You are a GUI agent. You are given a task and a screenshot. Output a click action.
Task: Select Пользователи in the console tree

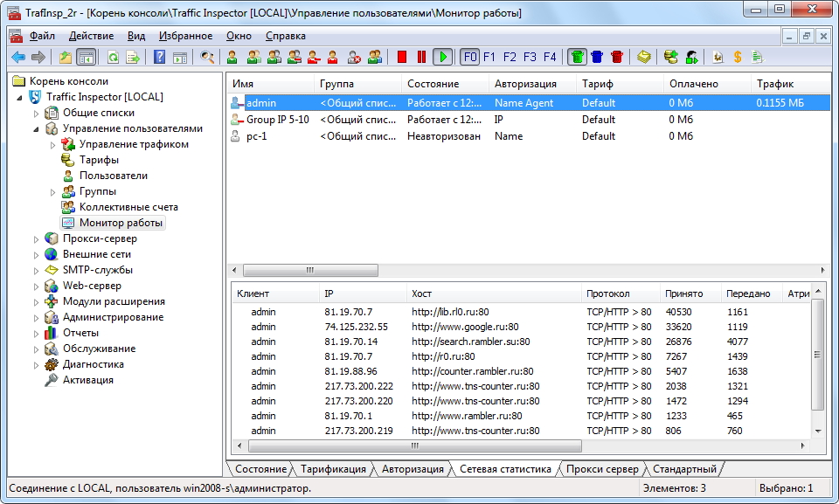point(114,176)
